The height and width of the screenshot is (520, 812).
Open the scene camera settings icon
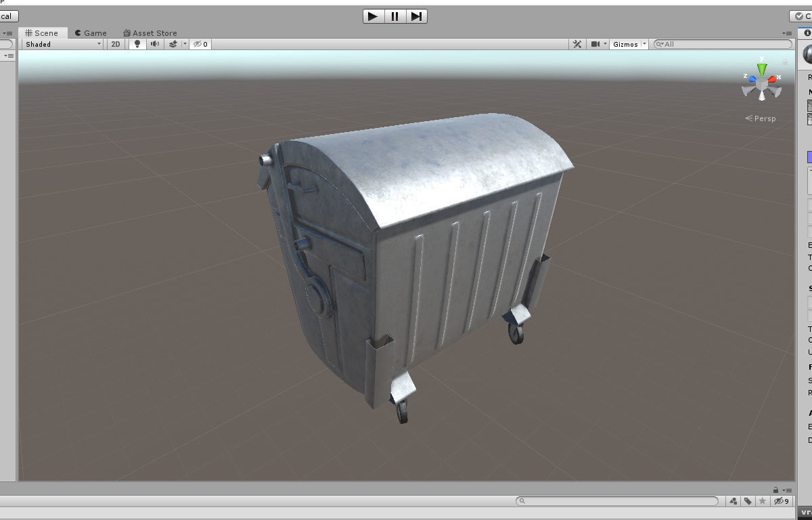(x=595, y=44)
